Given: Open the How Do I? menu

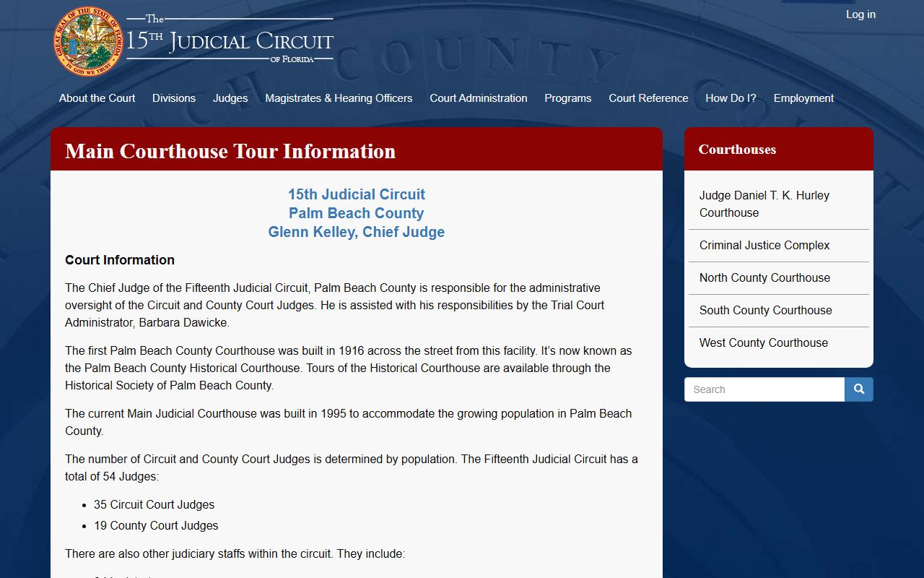Looking at the screenshot, I should [x=731, y=98].
